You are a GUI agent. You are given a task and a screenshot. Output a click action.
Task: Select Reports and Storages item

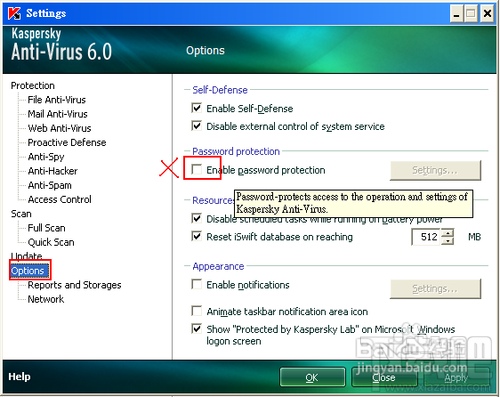(74, 285)
